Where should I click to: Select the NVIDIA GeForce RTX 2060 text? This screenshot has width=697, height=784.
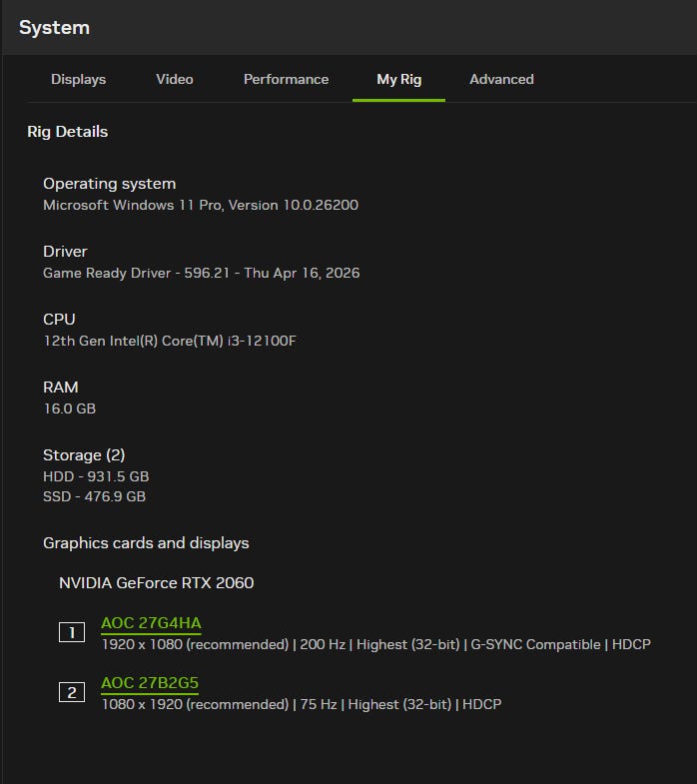point(157,583)
